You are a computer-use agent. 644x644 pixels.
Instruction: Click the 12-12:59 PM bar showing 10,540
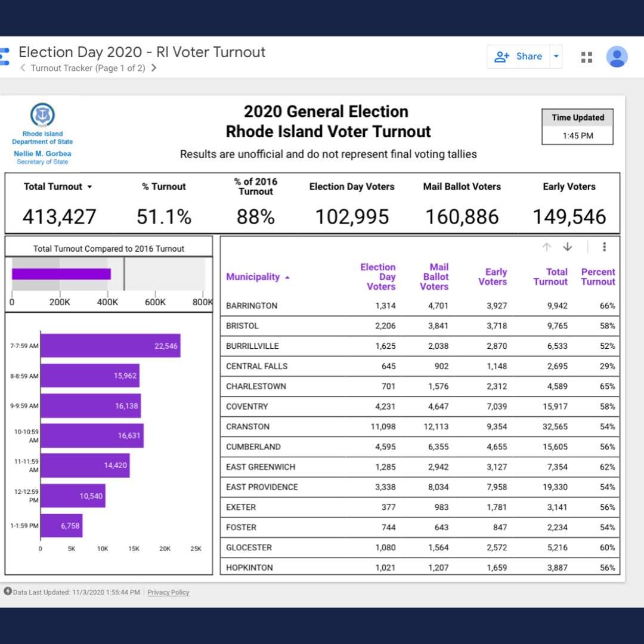point(73,496)
